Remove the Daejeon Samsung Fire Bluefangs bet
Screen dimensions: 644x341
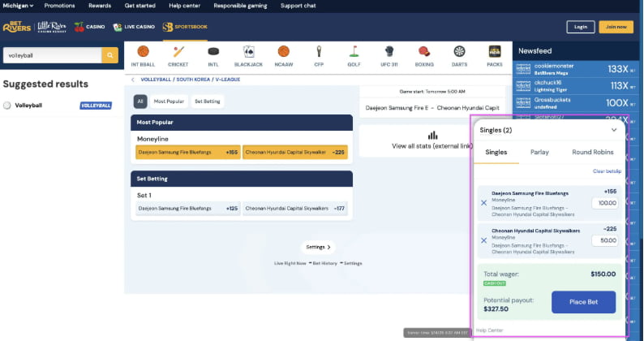click(484, 203)
